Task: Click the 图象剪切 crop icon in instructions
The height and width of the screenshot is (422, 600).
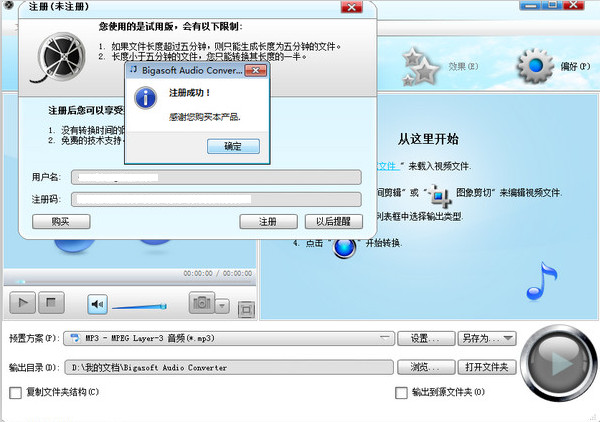Action: pyautogui.click(x=439, y=195)
